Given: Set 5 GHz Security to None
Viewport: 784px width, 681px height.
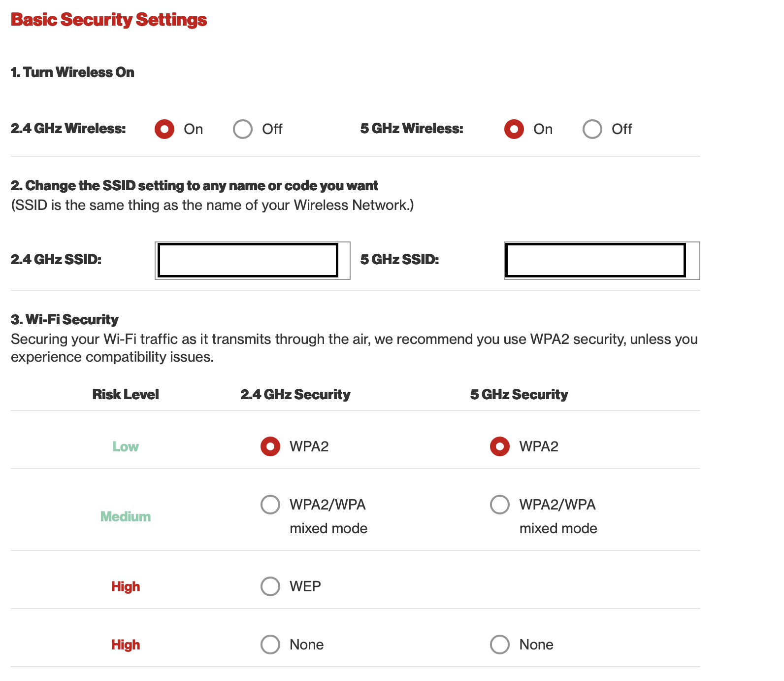Looking at the screenshot, I should pyautogui.click(x=500, y=645).
